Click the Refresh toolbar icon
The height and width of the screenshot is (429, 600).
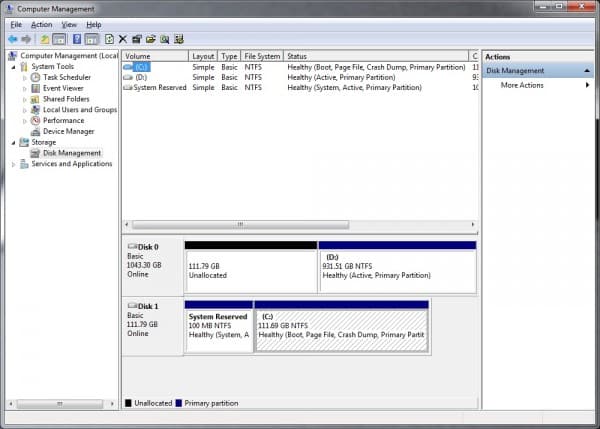109,39
